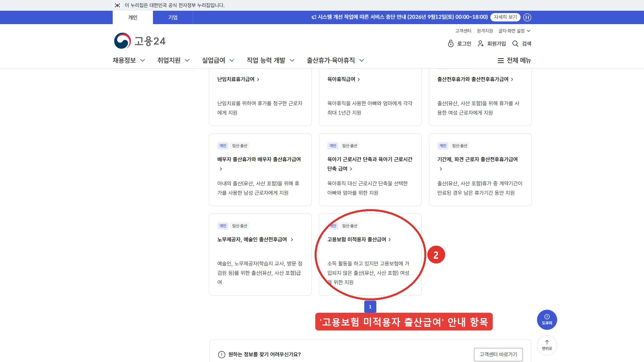
Task: Click chevron under 기간제, 파견 근로자 title
Action: [441, 169]
